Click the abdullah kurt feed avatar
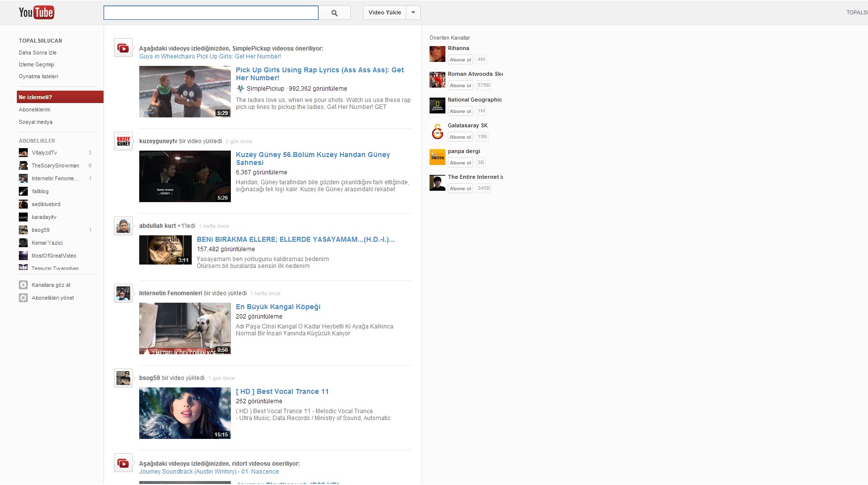The height and width of the screenshot is (485, 868). click(123, 226)
